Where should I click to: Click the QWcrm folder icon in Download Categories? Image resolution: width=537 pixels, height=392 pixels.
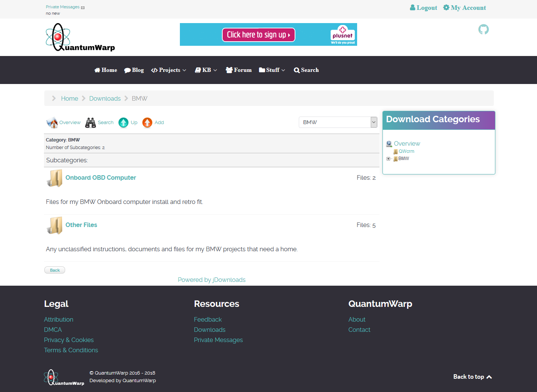click(396, 151)
